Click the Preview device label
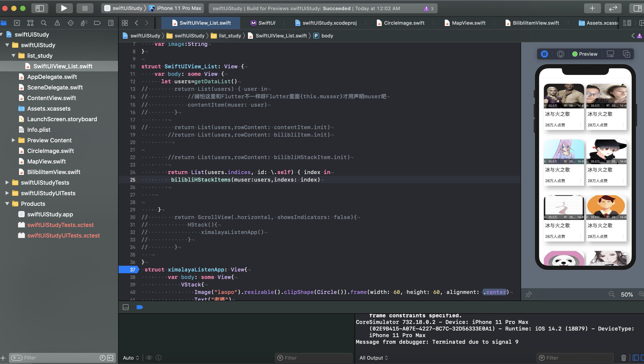The image size is (644, 364). tap(585, 54)
